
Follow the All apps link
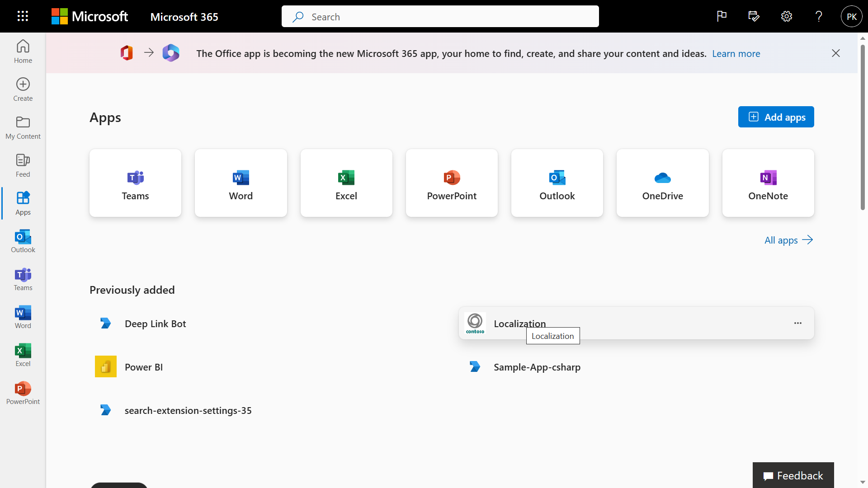(789, 240)
